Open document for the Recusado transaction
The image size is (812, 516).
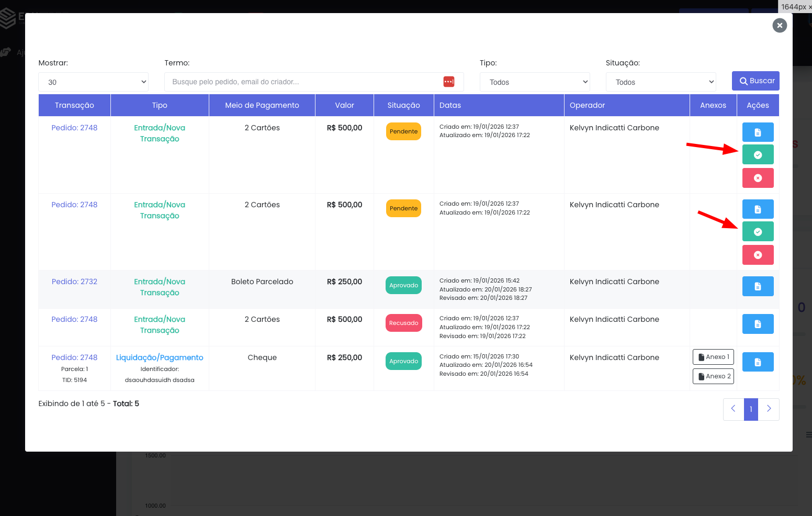(758, 324)
